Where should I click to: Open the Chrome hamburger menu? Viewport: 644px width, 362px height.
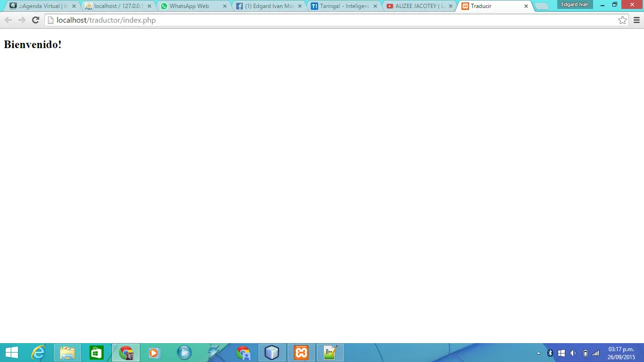[636, 20]
